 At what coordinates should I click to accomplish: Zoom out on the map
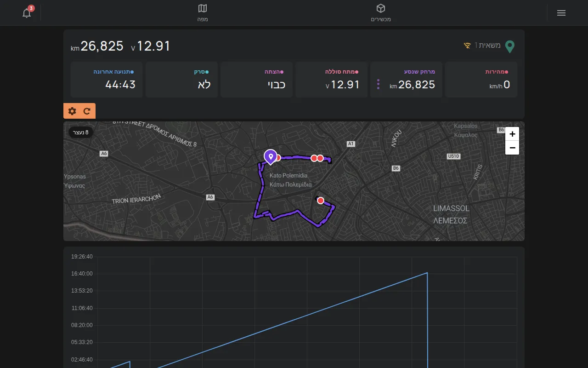[512, 148]
